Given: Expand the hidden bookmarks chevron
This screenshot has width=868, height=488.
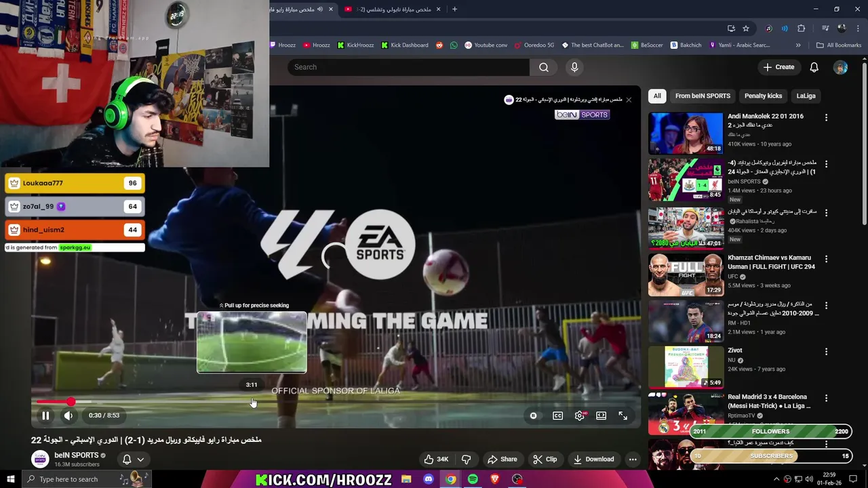Looking at the screenshot, I should click(x=798, y=45).
